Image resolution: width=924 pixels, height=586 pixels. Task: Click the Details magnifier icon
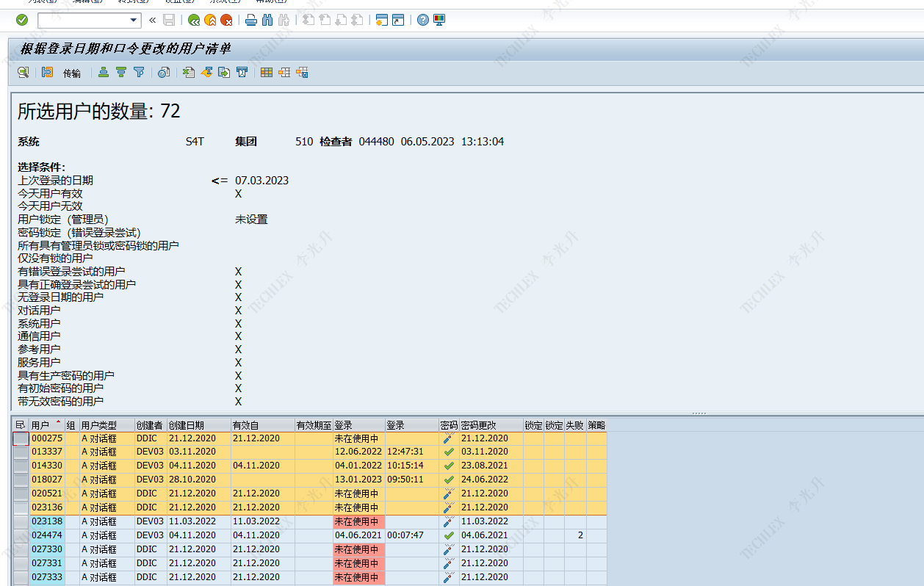pos(24,72)
